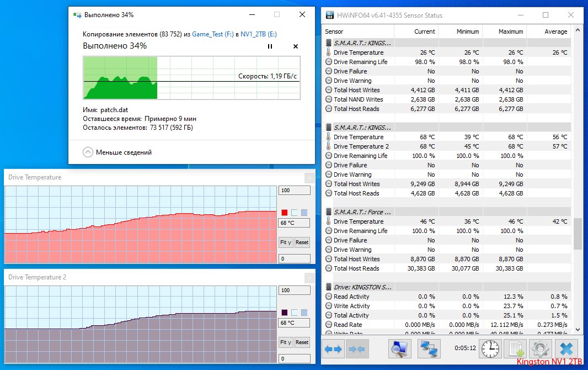Image resolution: width=588 pixels, height=370 pixels.
Task: Minimize the HWiNFO64 Sensor Status window
Action: [521, 15]
